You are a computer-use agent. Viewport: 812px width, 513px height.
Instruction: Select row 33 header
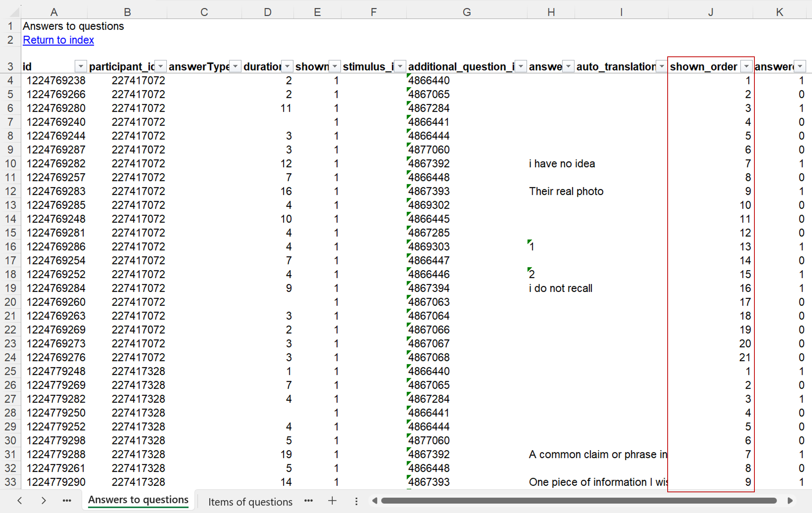click(10, 482)
